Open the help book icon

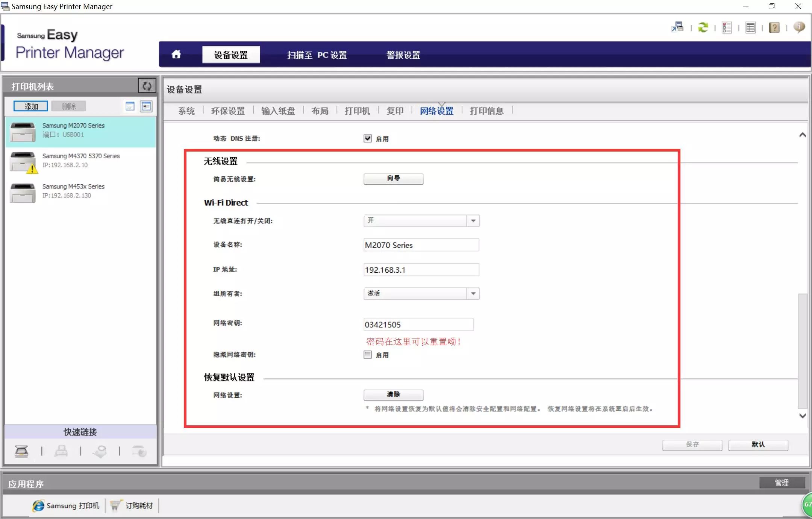(x=774, y=27)
